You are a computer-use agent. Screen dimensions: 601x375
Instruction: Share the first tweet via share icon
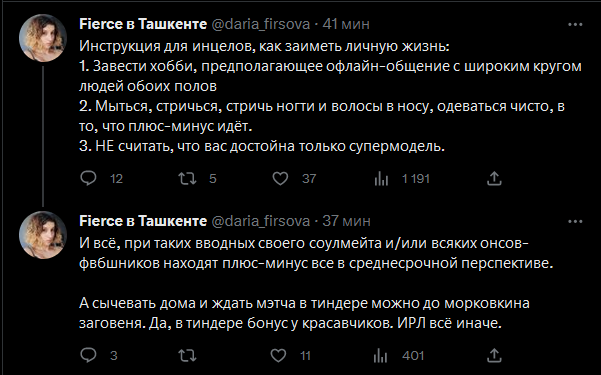click(x=494, y=178)
